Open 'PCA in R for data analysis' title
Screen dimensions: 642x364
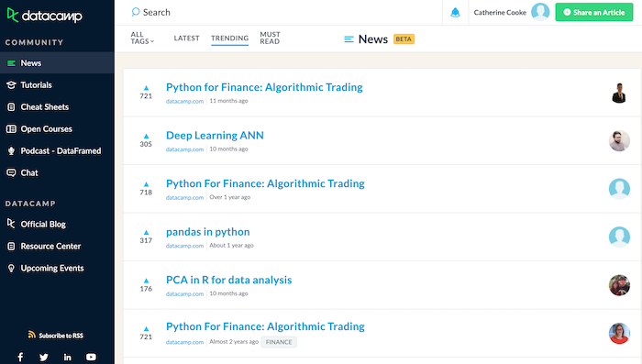click(229, 280)
